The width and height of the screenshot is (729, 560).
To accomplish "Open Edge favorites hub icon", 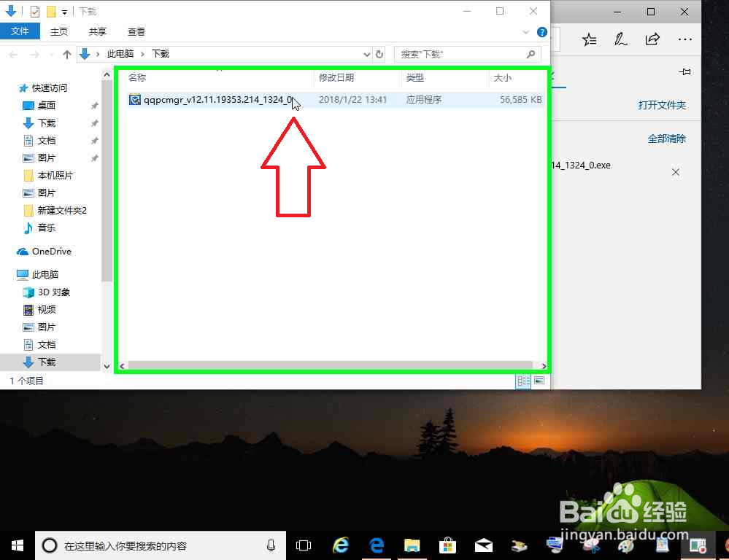I will click(x=590, y=39).
